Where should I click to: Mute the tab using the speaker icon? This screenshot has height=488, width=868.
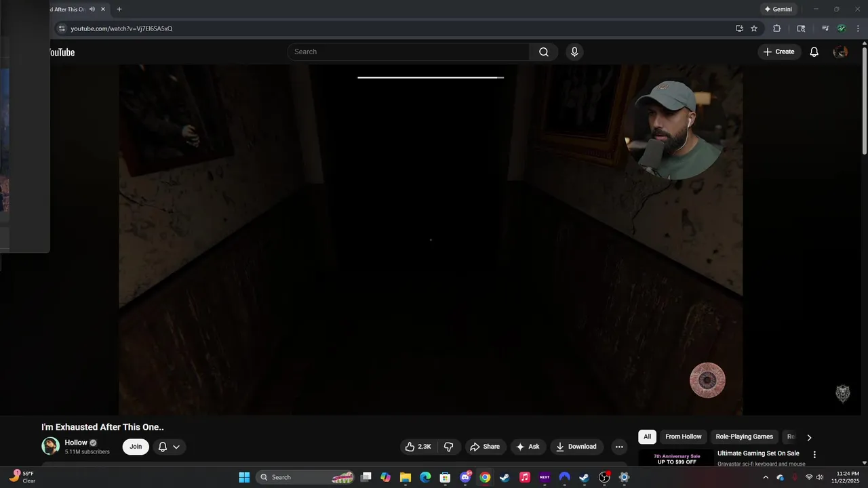92,9
